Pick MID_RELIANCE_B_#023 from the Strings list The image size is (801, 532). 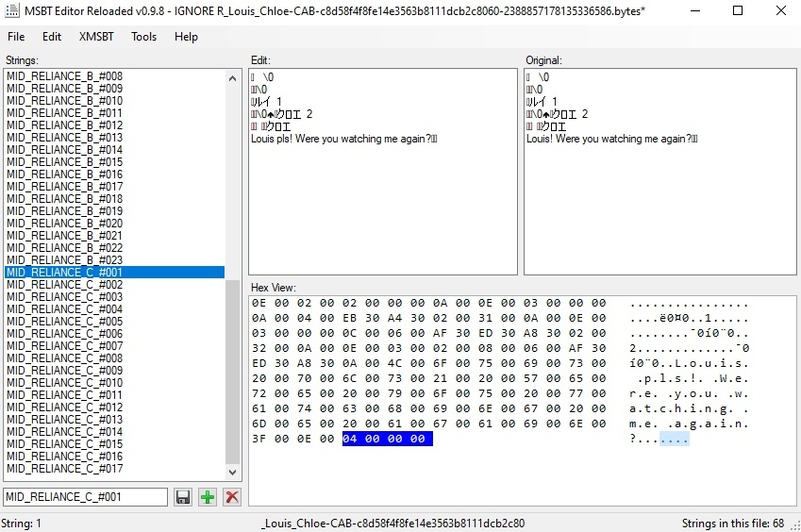[64, 260]
